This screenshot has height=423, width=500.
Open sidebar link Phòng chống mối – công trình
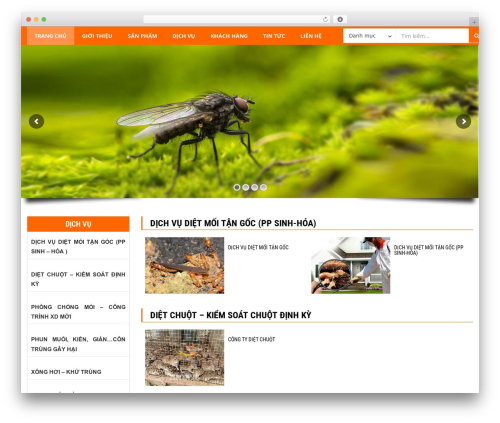tap(78, 311)
